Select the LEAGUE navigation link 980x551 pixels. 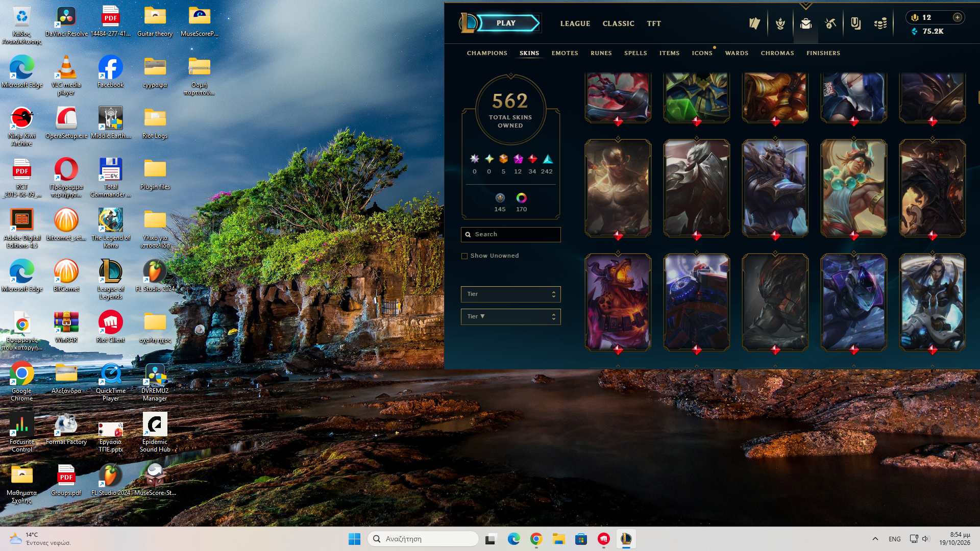575,23
